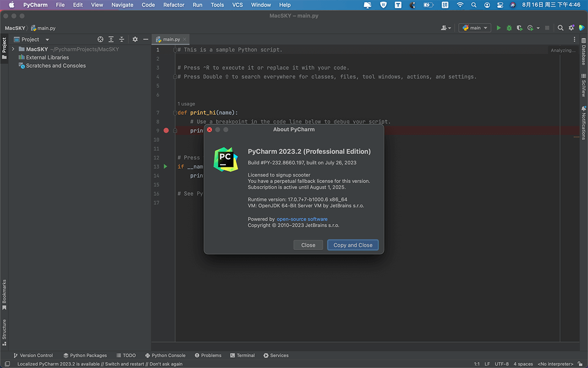Toggle the Project side tool window button
The height and width of the screenshot is (368, 588).
tap(4, 48)
